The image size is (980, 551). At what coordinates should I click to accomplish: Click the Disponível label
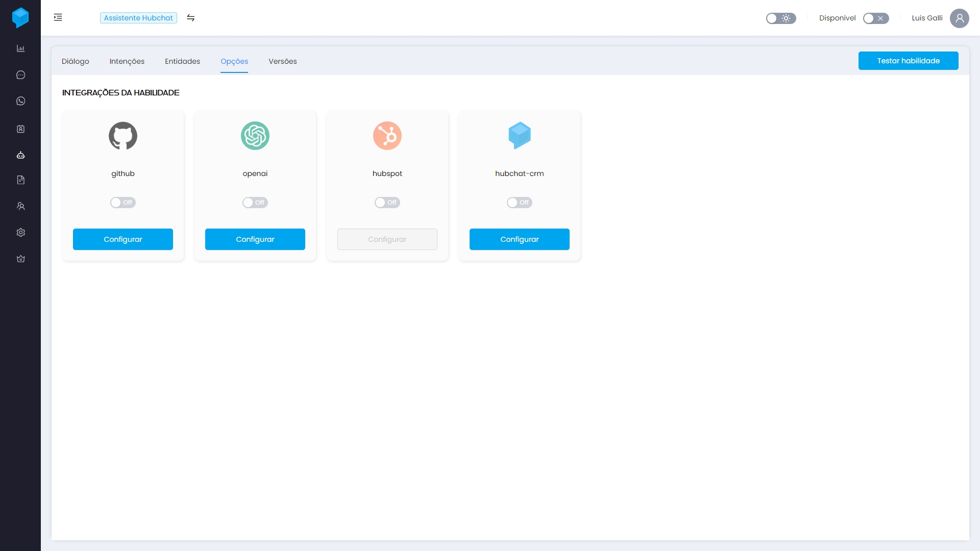[x=837, y=18]
